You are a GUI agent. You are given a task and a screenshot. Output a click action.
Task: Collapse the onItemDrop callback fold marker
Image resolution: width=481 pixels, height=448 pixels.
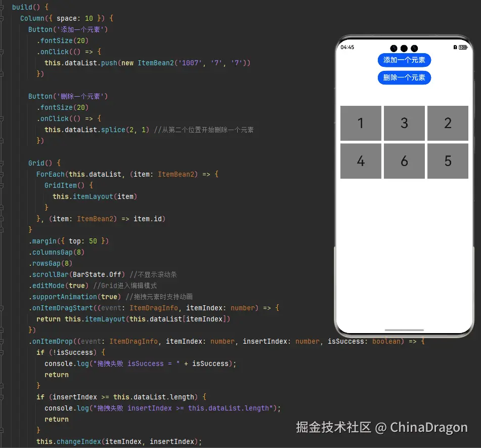pyautogui.click(x=2, y=342)
